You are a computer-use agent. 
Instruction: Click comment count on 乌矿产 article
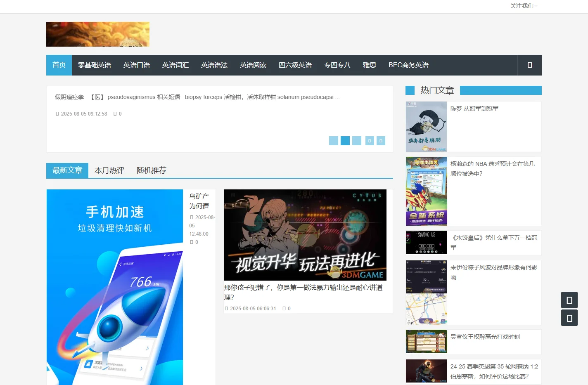tap(194, 242)
